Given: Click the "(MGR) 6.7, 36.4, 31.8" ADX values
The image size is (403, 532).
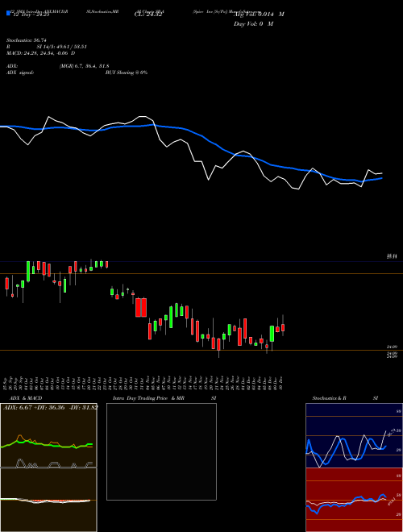Looking at the screenshot, I should click(84, 66).
